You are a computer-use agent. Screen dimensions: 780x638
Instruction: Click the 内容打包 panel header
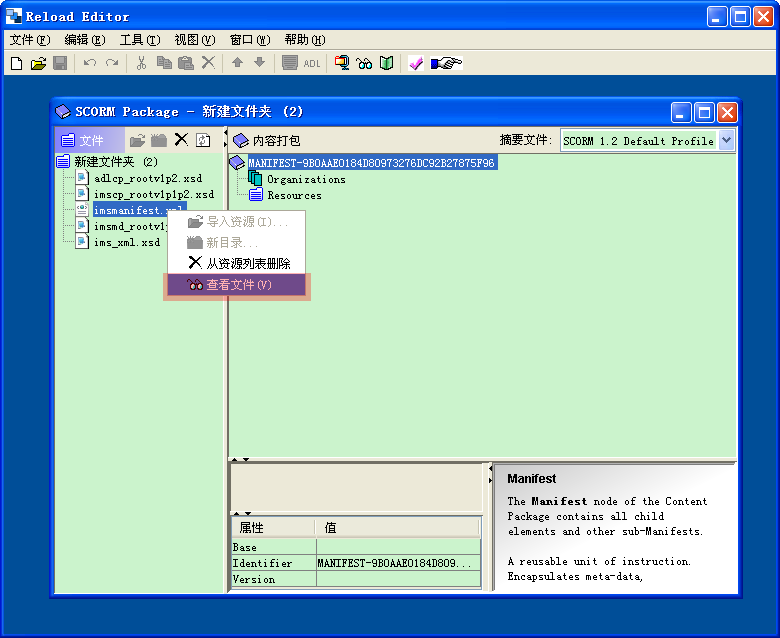pyautogui.click(x=276, y=141)
